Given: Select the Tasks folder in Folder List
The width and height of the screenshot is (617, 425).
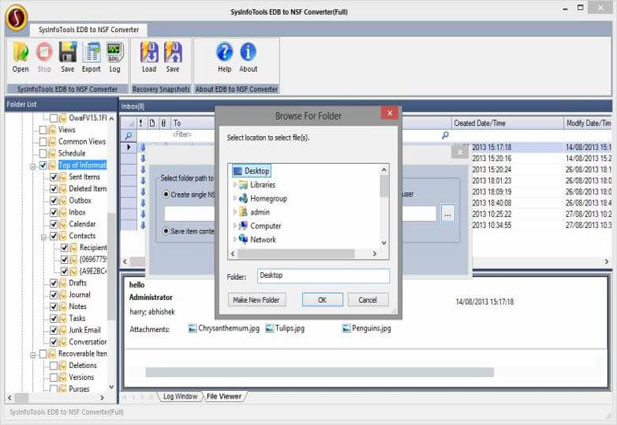Looking at the screenshot, I should [77, 318].
